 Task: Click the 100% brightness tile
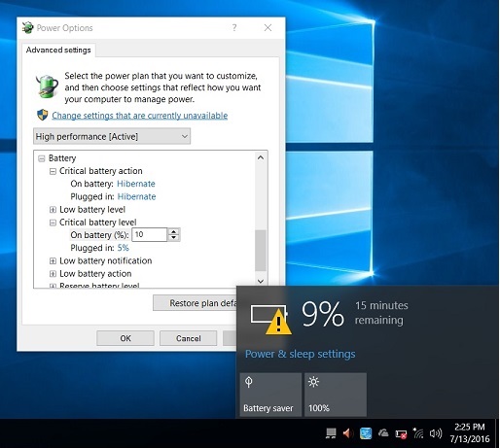click(336, 395)
